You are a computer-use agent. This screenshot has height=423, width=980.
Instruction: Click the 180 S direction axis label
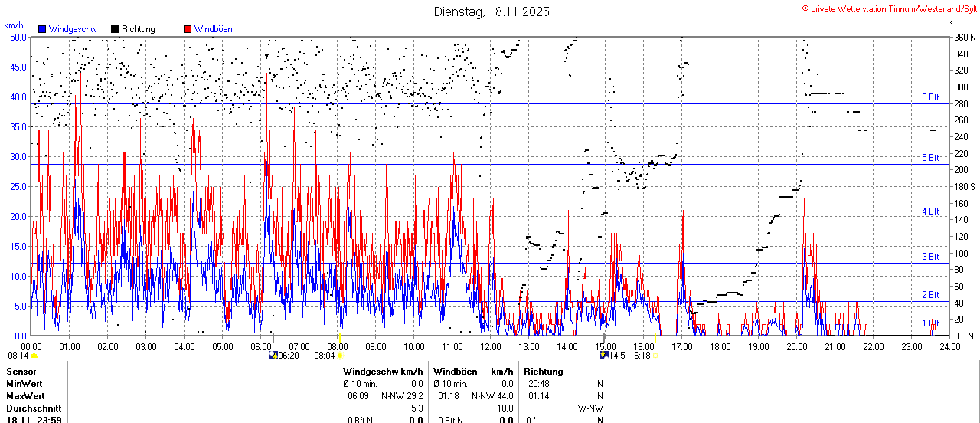pyautogui.click(x=964, y=187)
